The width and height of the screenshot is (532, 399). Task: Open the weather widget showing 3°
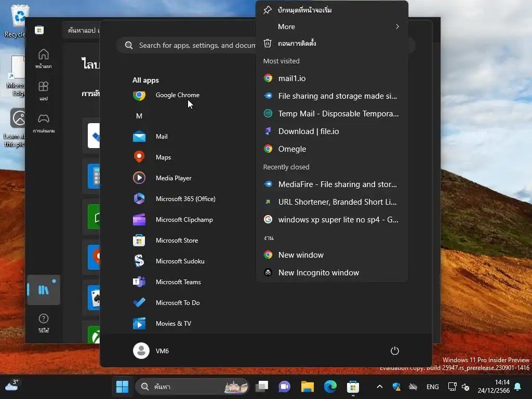11,386
